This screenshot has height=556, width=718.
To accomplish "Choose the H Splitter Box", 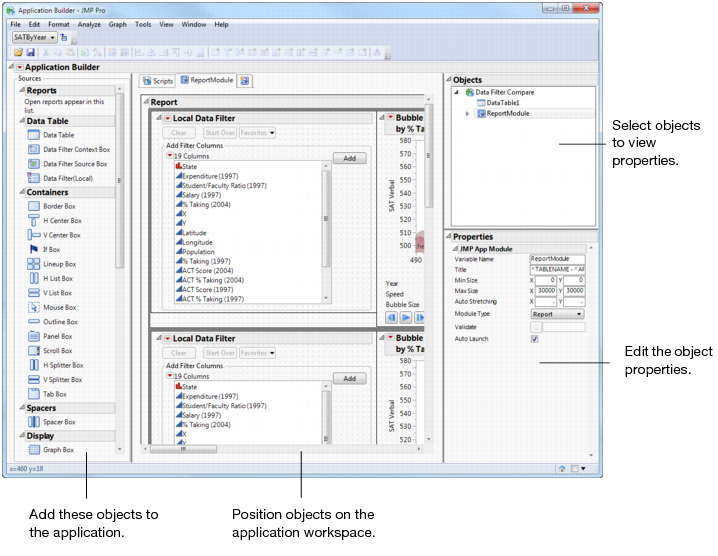I will click(x=34, y=365).
